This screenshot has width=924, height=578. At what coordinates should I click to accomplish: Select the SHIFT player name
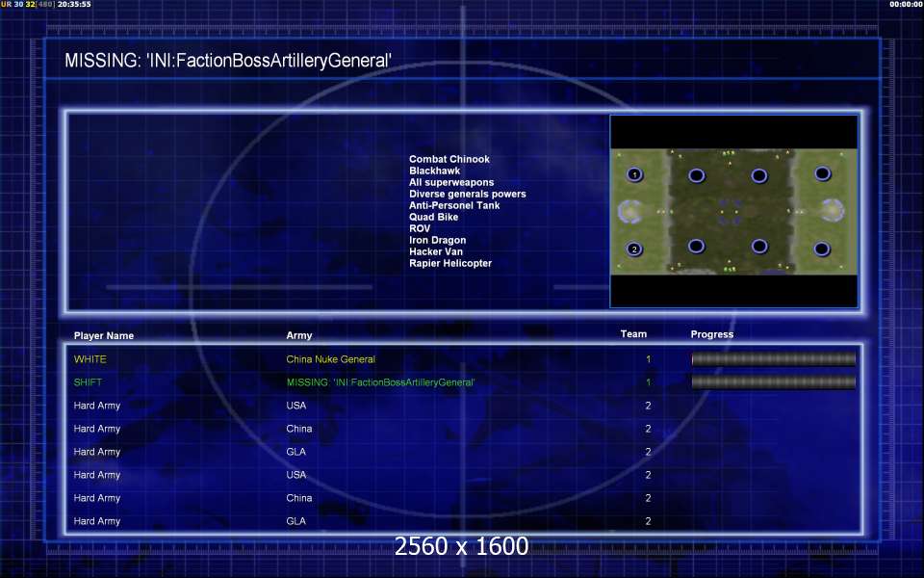(x=88, y=382)
